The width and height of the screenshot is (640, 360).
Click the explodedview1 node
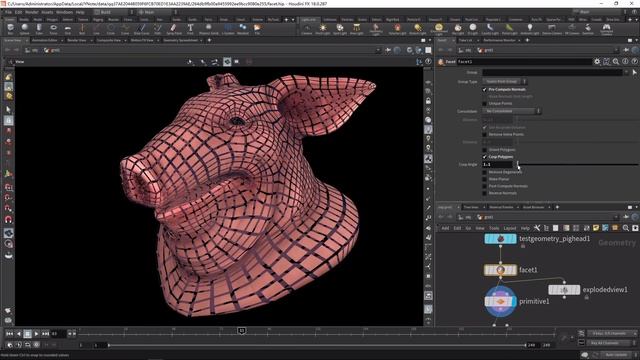pos(564,290)
